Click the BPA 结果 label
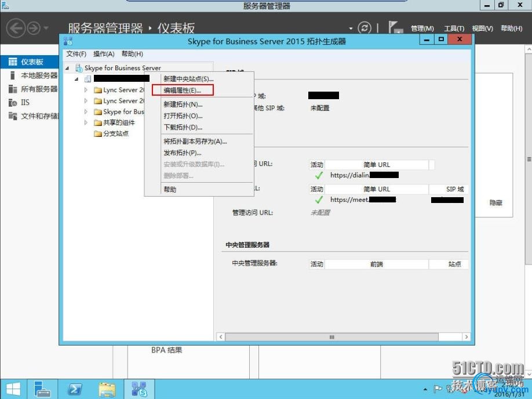The width and height of the screenshot is (532, 399). click(x=166, y=350)
